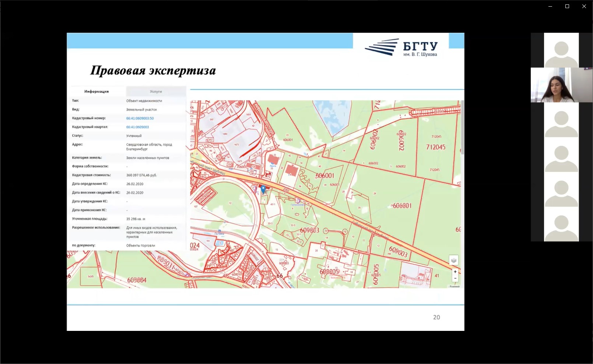Select the first participant avatar tile
This screenshot has width=593, height=364.
click(x=561, y=50)
